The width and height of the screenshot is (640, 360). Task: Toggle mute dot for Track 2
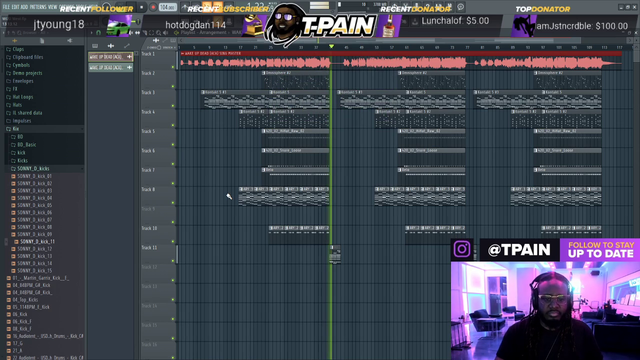173,87
